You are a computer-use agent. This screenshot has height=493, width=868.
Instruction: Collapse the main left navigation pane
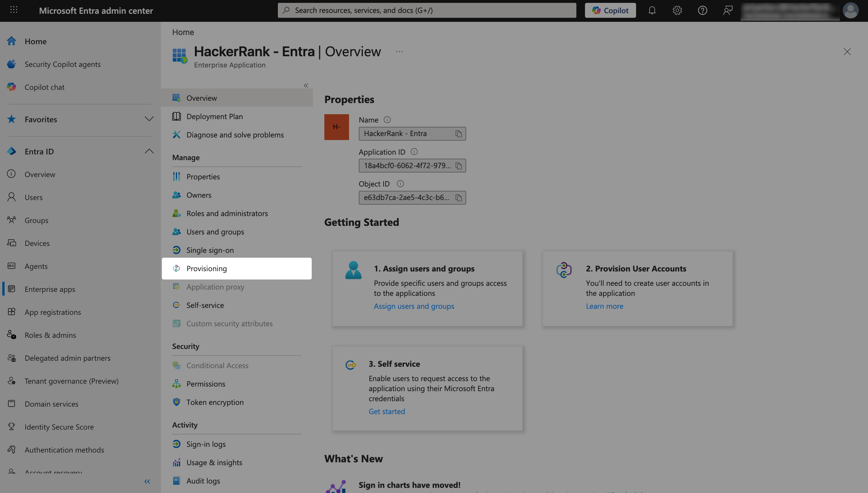pos(147,482)
